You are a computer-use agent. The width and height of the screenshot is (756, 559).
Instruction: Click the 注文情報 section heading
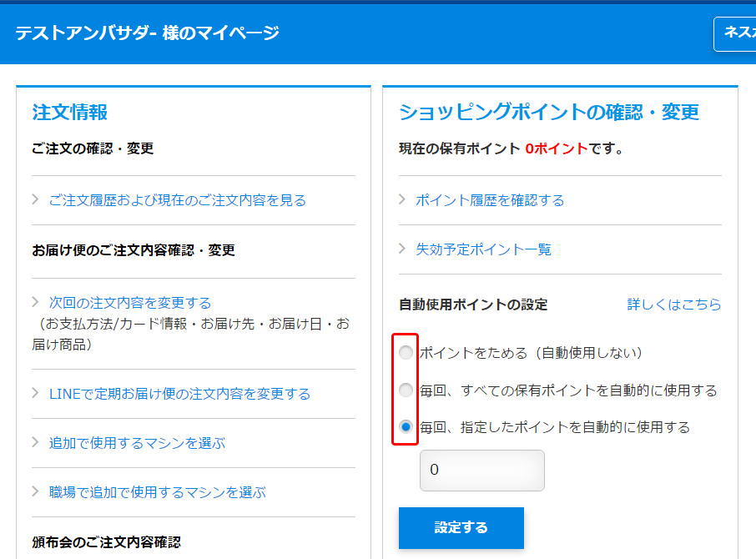(70, 113)
